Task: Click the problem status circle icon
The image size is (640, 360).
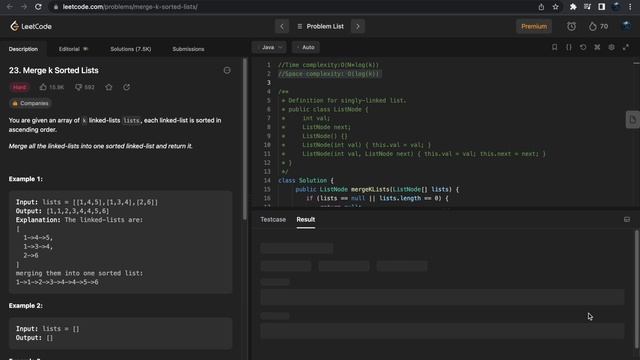Action: [x=227, y=70]
